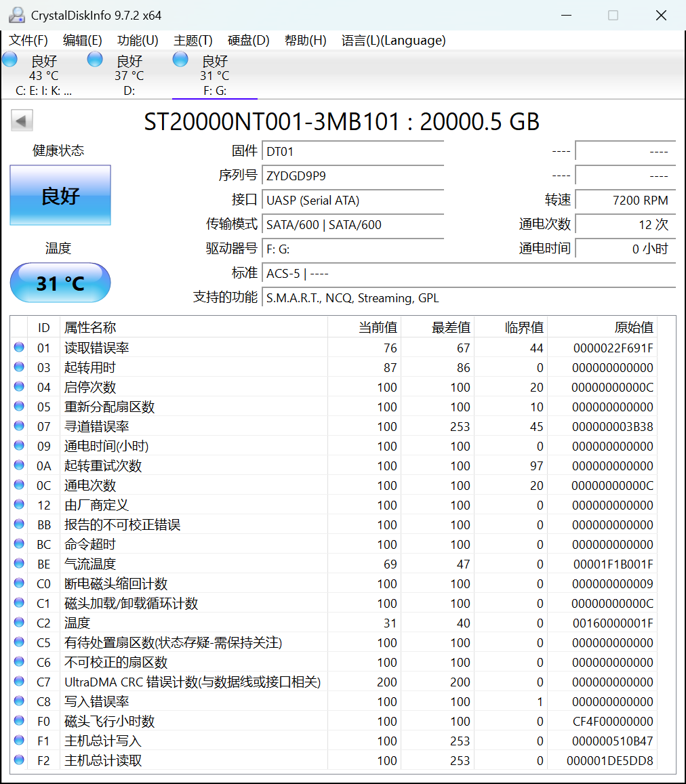Select the 37 °C disk D:
This screenshot has width=686, height=784.
129,75
